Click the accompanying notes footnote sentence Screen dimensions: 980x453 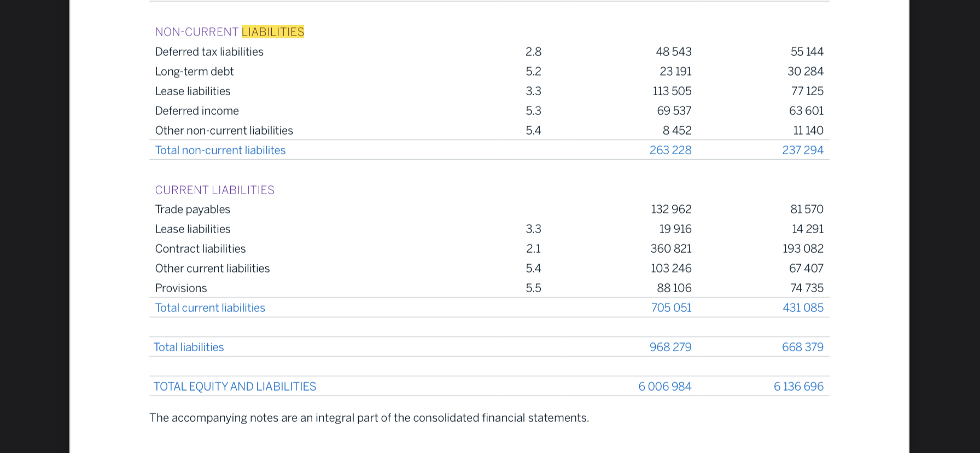pos(369,417)
